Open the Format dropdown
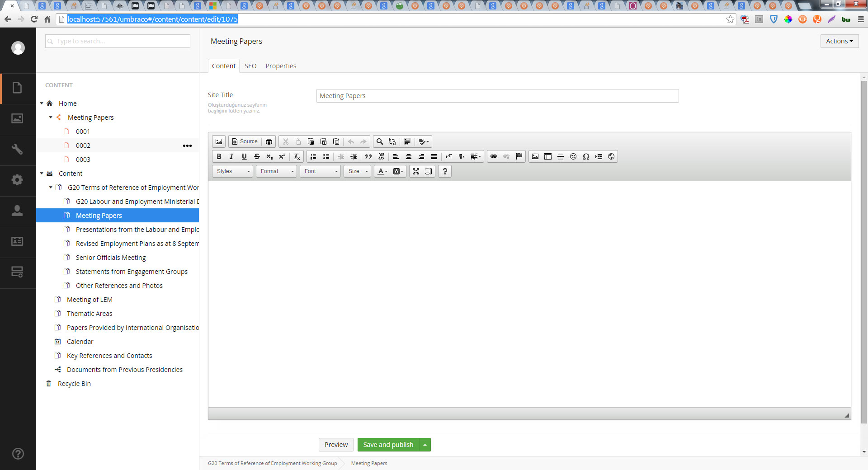The width and height of the screenshot is (868, 470). [x=276, y=171]
